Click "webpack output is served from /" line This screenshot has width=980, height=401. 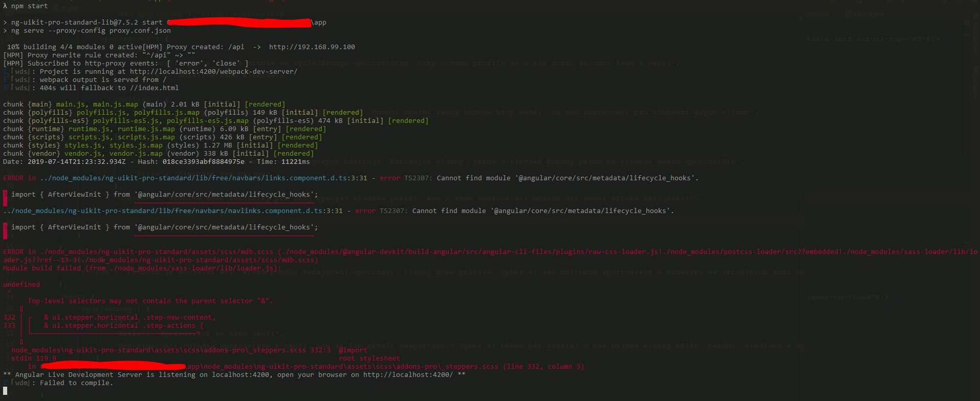[x=103, y=80]
